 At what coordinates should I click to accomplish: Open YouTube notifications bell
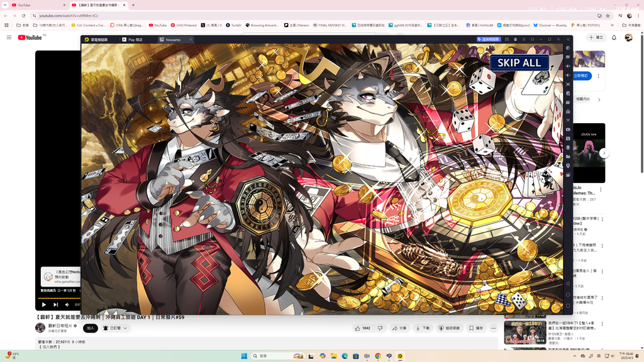tap(614, 37)
